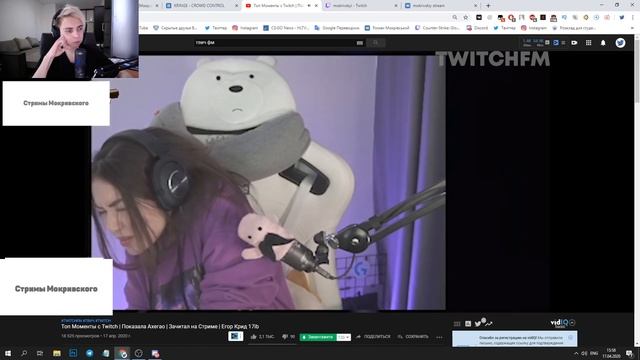
Task: Open the Counter-Strike: Glo... bookmark
Action: (x=437, y=28)
